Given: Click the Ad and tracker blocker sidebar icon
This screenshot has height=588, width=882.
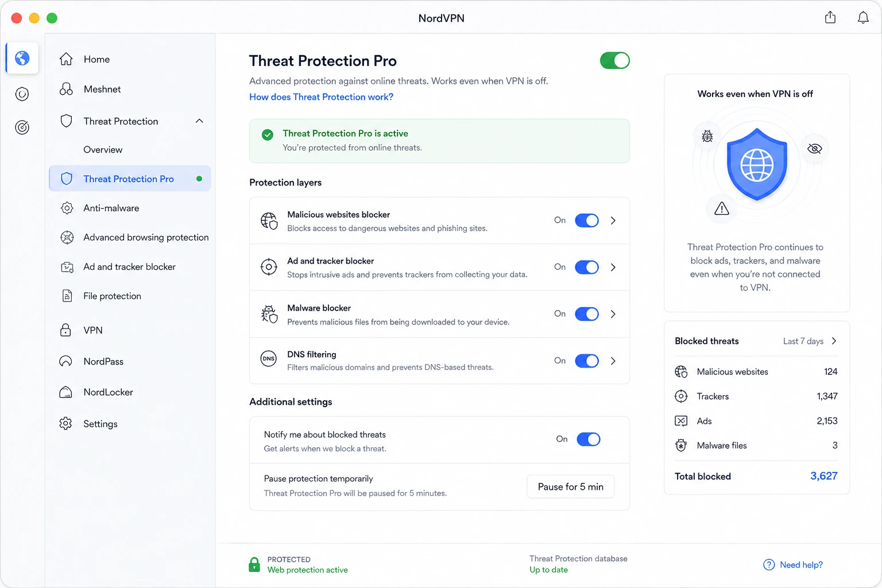Looking at the screenshot, I should 67,266.
